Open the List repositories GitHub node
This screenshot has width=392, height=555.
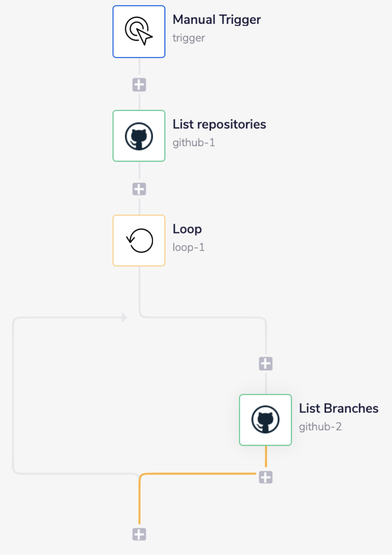(x=139, y=136)
